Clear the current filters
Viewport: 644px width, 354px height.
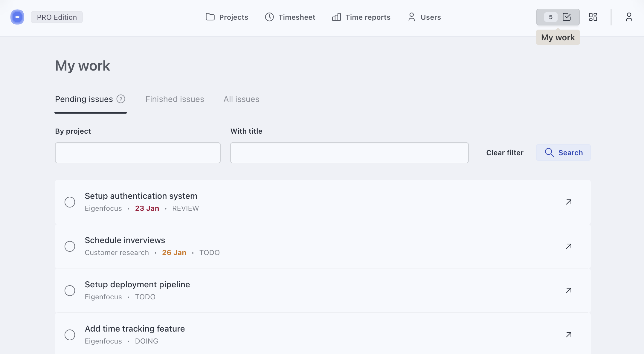click(x=504, y=152)
